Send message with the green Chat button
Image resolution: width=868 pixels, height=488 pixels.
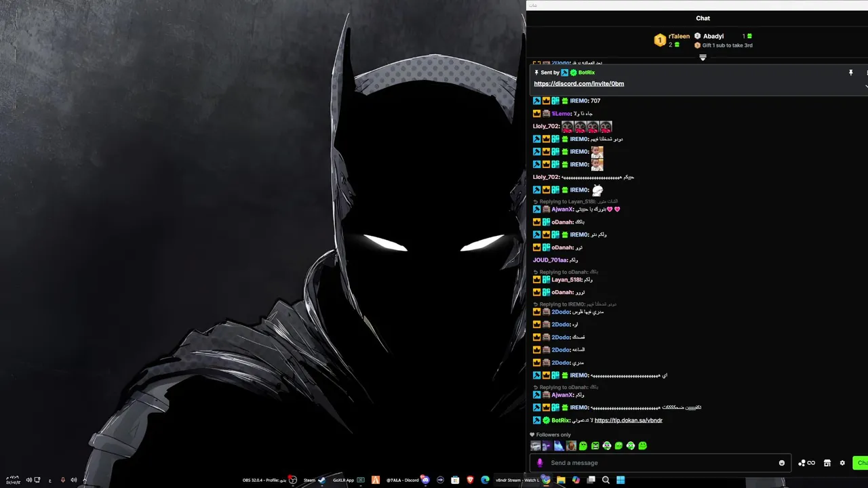pyautogui.click(x=861, y=463)
